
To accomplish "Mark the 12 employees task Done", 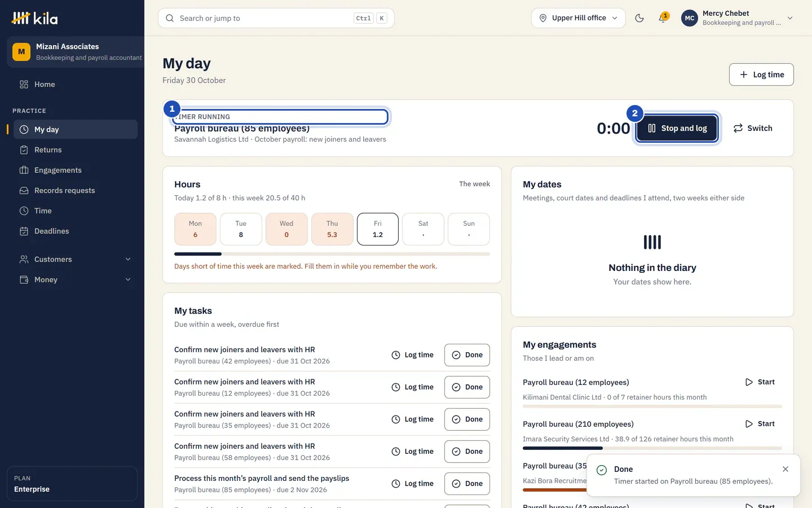I will pyautogui.click(x=467, y=387).
